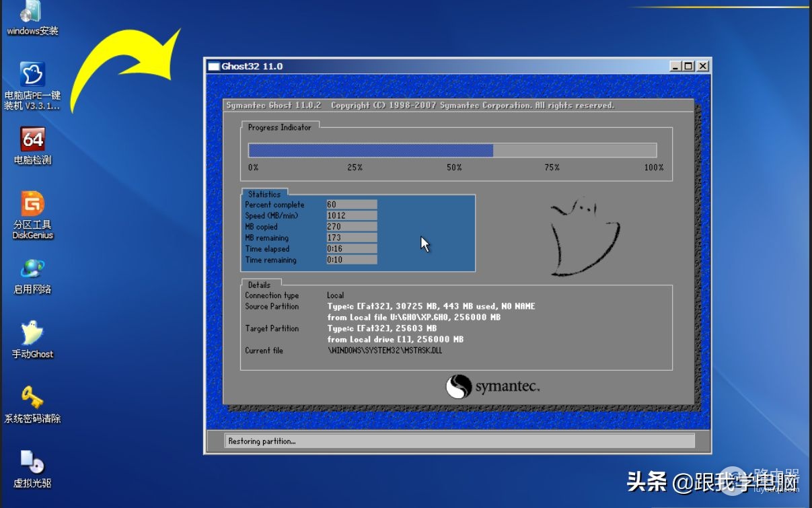
Task: Close the Ghost32 11.0 window
Action: coord(702,66)
